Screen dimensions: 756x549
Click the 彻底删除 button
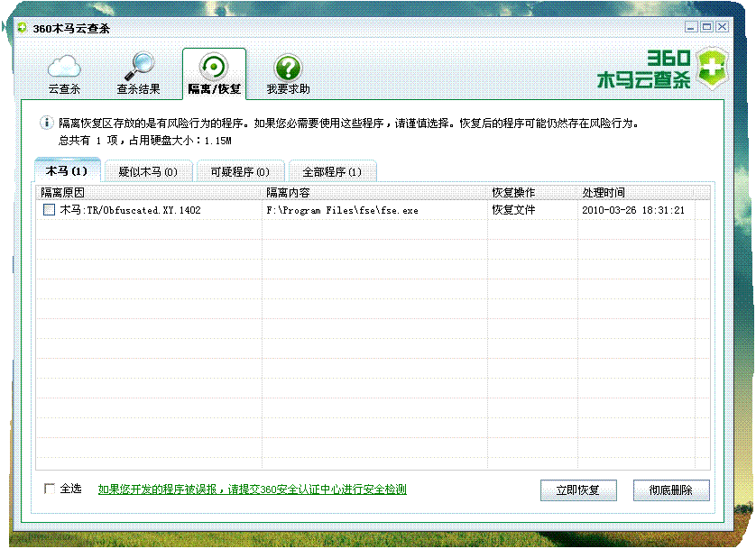671,490
